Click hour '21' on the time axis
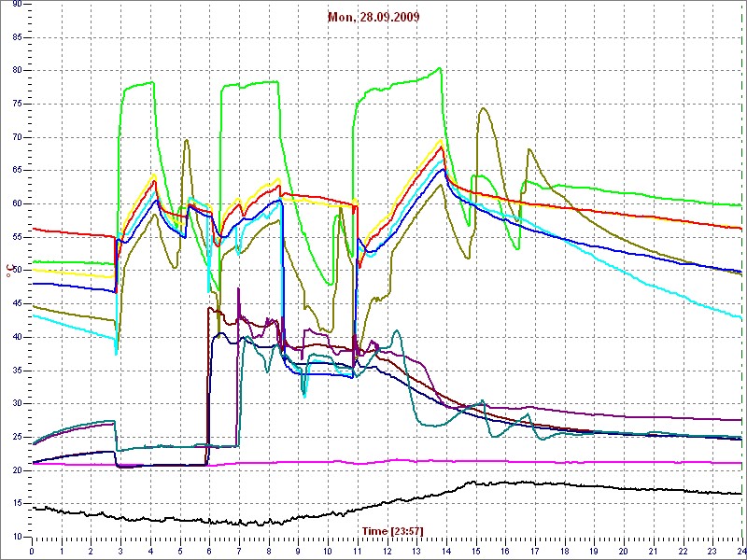 pos(653,551)
